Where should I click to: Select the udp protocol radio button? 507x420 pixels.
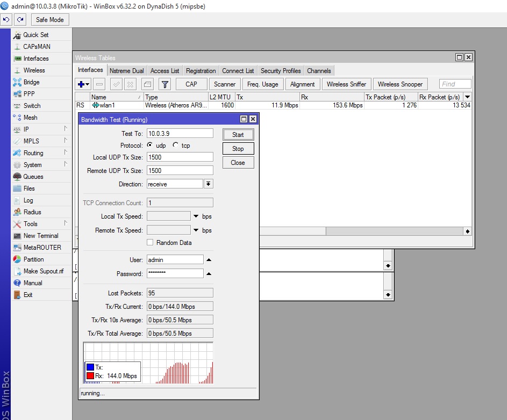coord(150,146)
